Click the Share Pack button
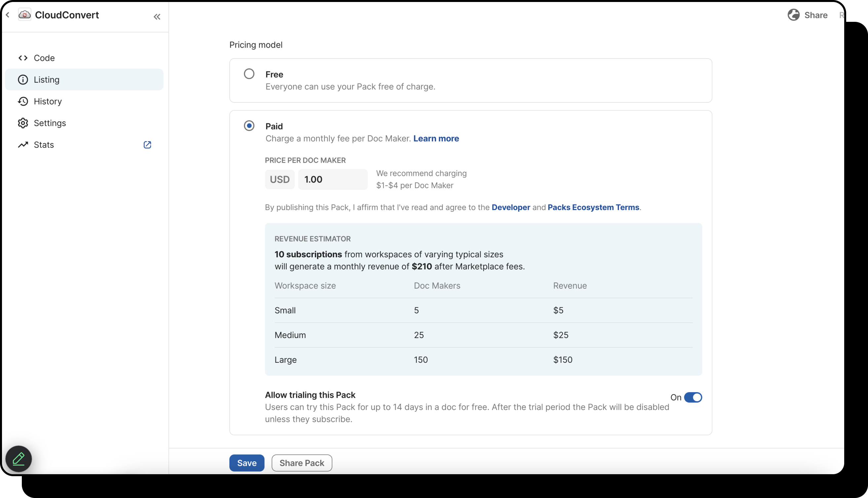 pos(301,463)
